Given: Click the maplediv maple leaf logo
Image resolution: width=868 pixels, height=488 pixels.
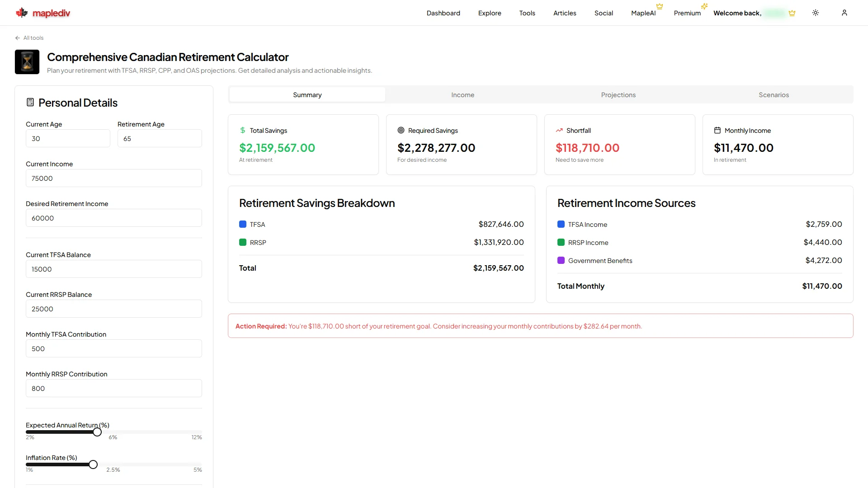Looking at the screenshot, I should pos(21,13).
